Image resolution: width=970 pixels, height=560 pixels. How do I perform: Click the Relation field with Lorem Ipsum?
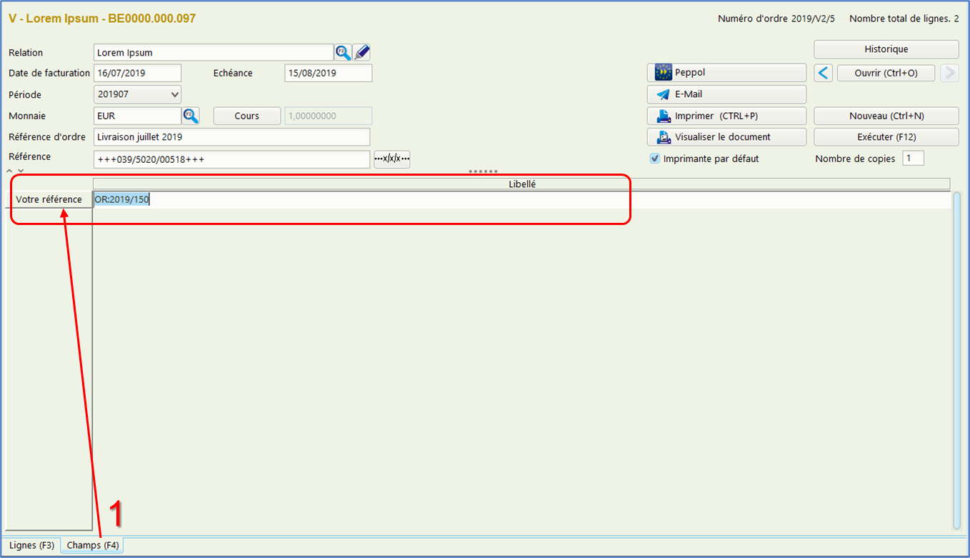click(x=214, y=52)
